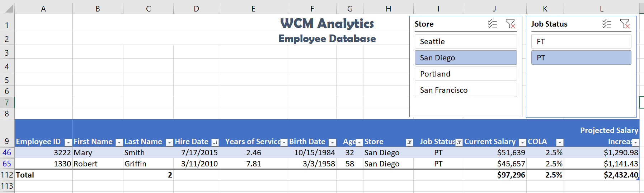Toggle PT in Job Status slicer
Screen dimensions: 644x193
581,58
